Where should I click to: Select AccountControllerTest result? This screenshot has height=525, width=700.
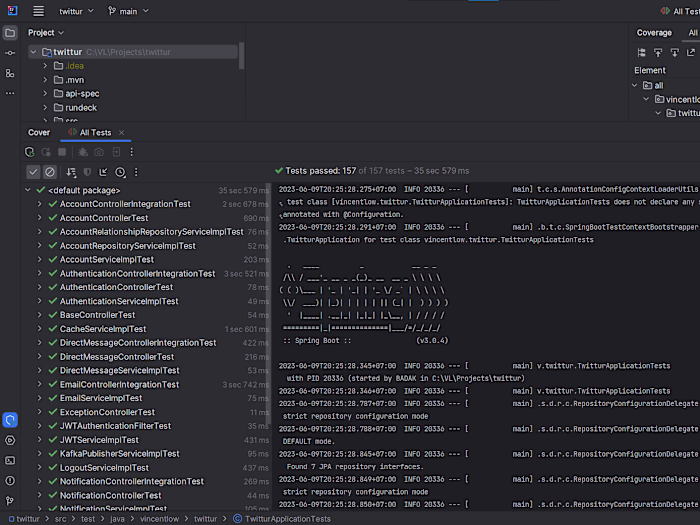coord(104,218)
